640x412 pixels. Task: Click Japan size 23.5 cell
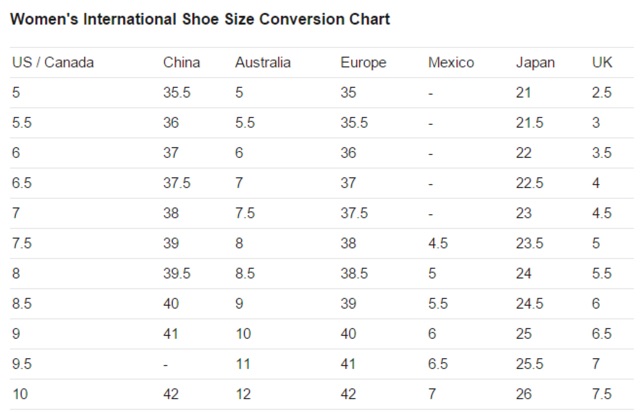(529, 243)
